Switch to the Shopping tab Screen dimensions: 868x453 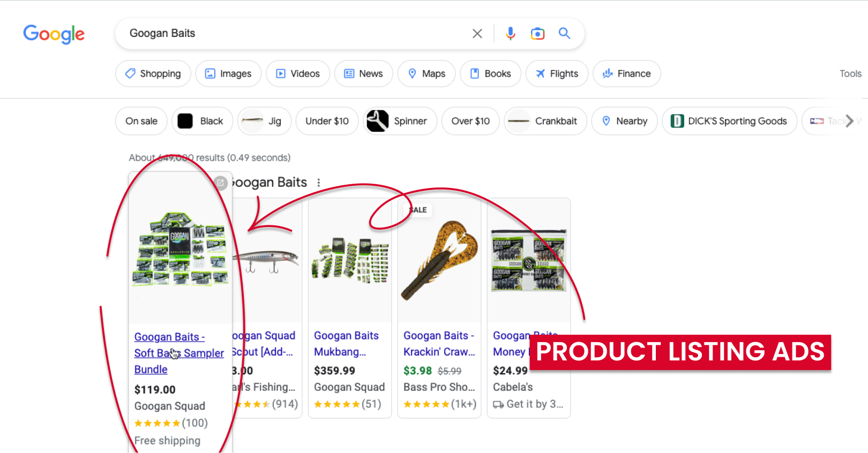[x=153, y=73]
